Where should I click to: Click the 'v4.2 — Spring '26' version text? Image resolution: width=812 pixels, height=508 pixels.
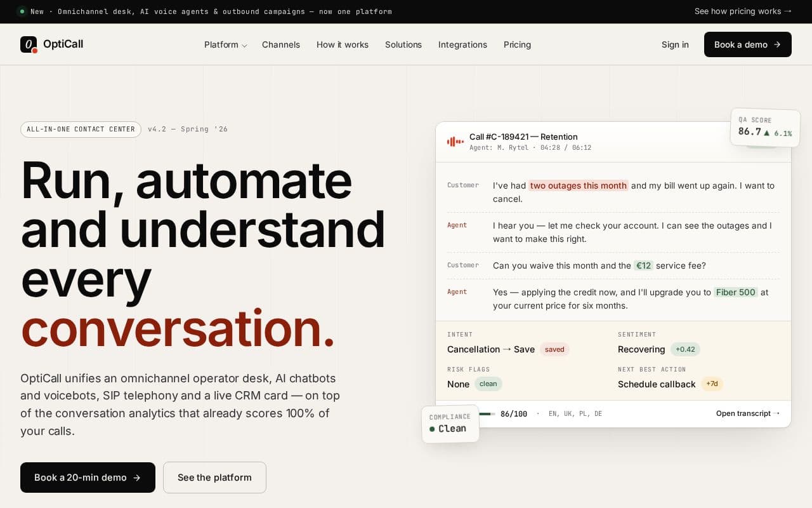[x=188, y=130]
